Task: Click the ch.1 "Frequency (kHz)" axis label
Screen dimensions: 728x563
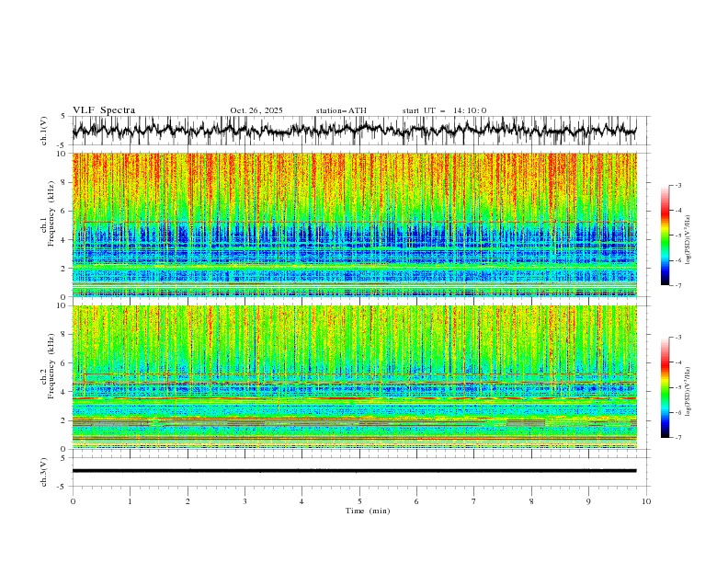Action: click(x=51, y=214)
